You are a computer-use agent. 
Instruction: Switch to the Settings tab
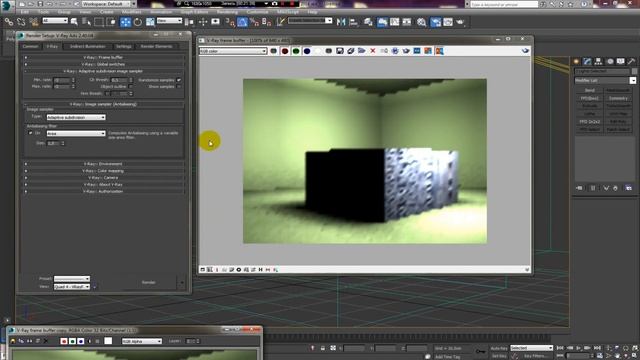[123, 47]
